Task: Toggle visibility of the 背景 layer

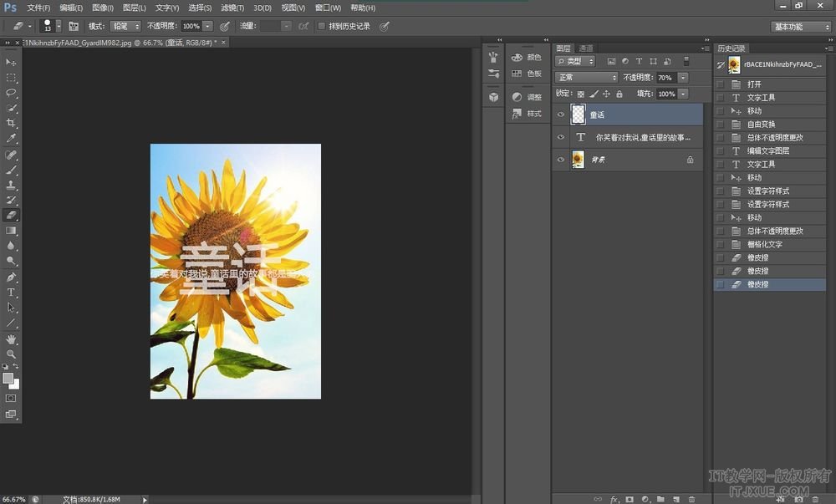Action: 561,159
